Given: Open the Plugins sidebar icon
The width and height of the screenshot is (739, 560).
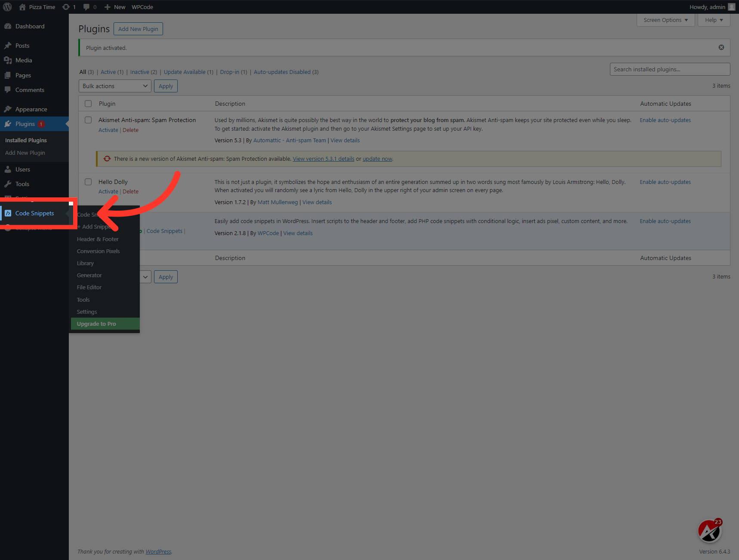Looking at the screenshot, I should pos(8,124).
